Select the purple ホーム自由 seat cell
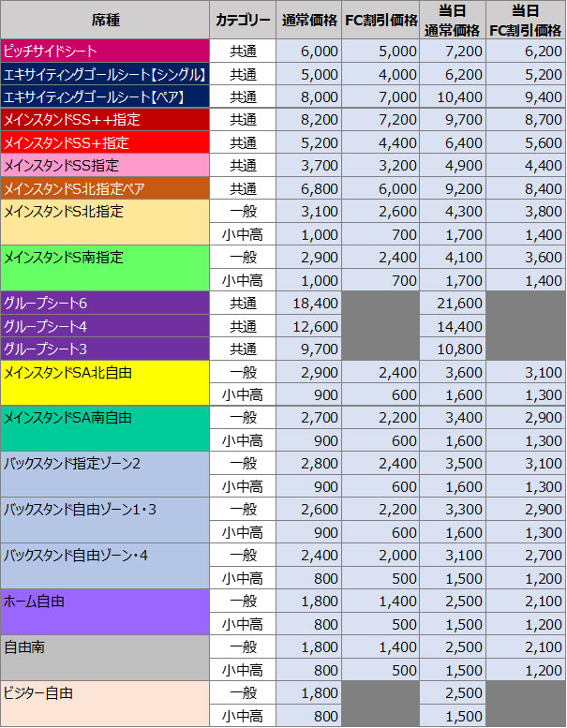The image size is (567, 728). tap(105, 611)
